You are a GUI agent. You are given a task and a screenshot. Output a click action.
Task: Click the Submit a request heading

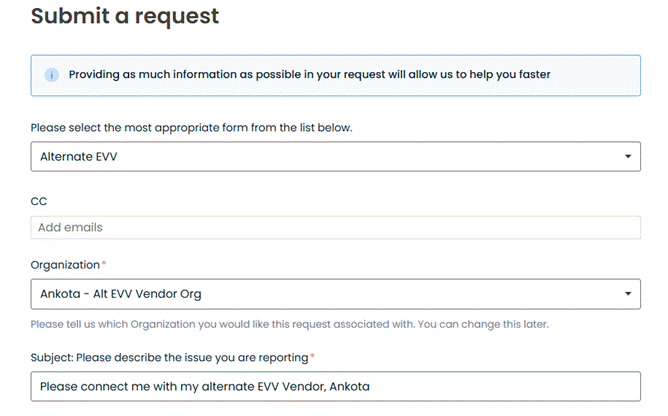(125, 17)
